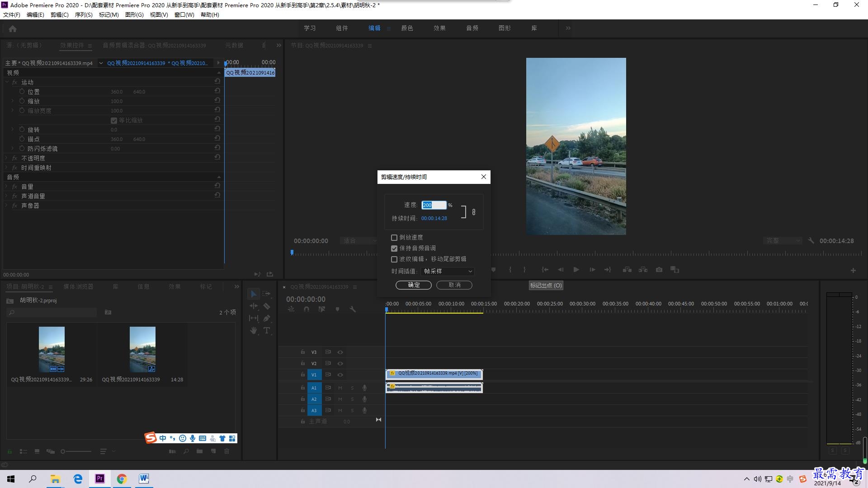Select the Track Select Forward tool
The image size is (868, 488).
(267, 294)
